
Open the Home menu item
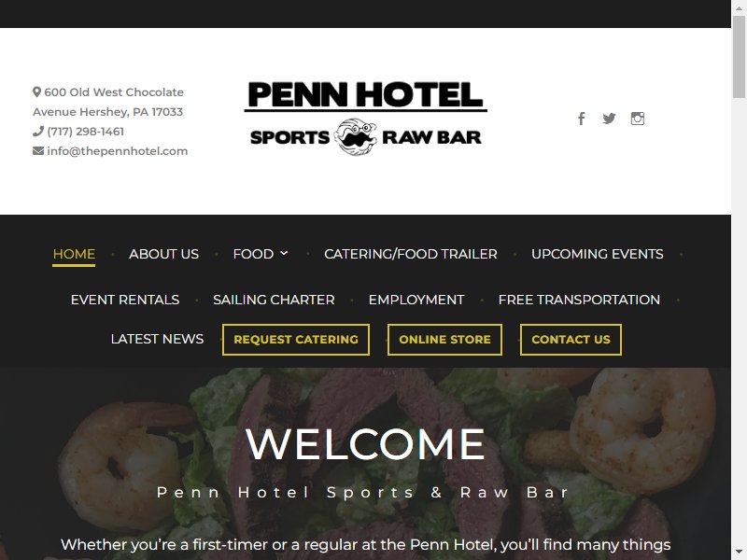[74, 254]
